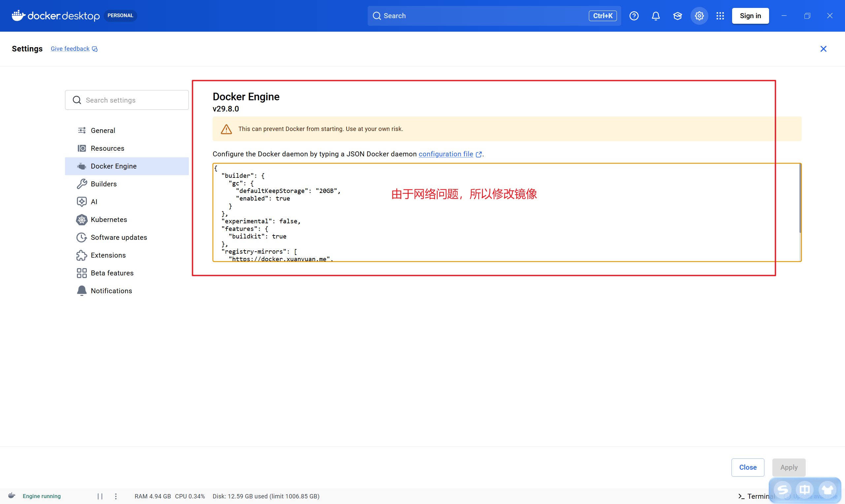Open the notifications bell in header
This screenshot has height=504, width=845.
click(656, 16)
